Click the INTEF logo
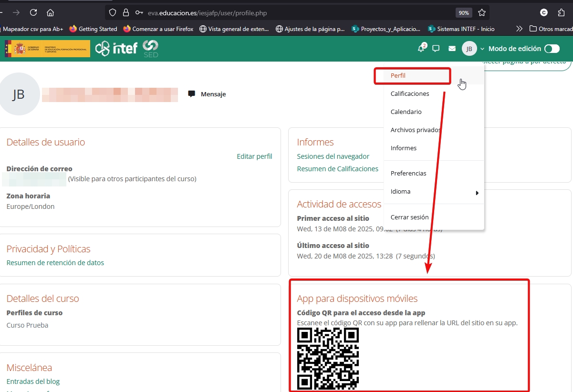Viewport: 573px width, 392px height. tap(116, 48)
